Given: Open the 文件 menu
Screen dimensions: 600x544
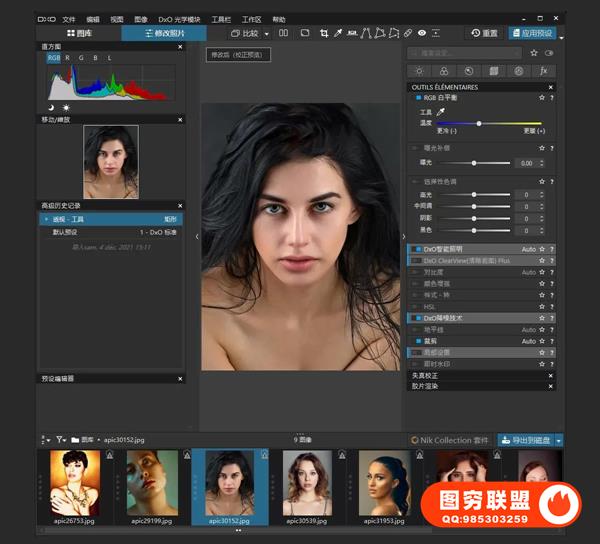Looking at the screenshot, I should click(x=69, y=19).
